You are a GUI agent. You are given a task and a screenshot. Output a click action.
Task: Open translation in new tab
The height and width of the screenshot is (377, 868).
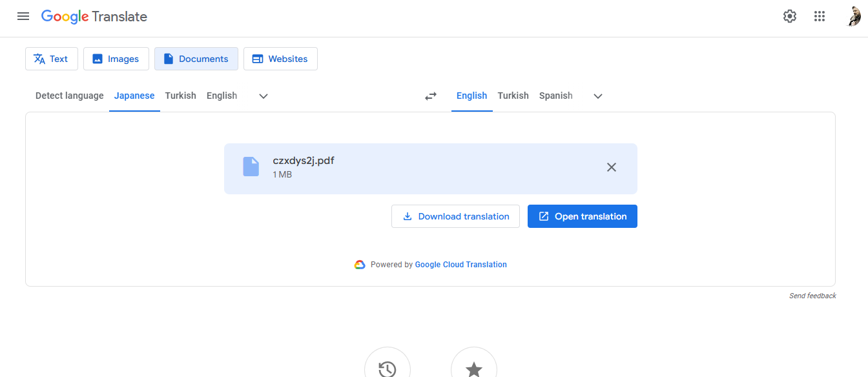(x=582, y=216)
